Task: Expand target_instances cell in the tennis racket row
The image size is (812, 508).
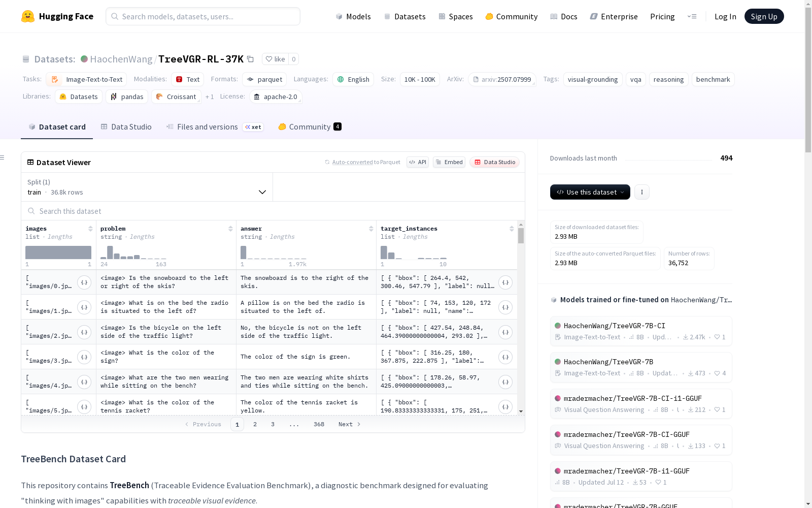Action: 505,407
